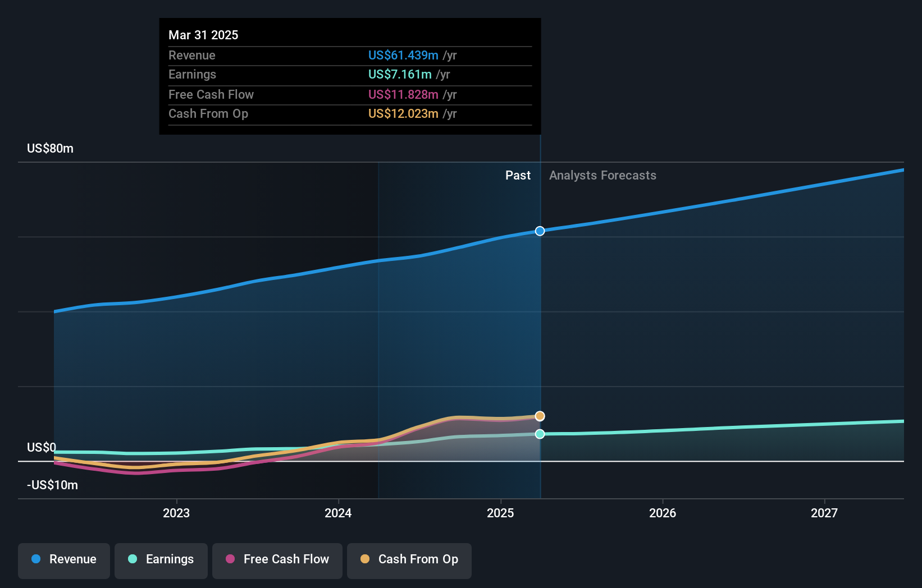Click the Earnings data point marker

540,434
